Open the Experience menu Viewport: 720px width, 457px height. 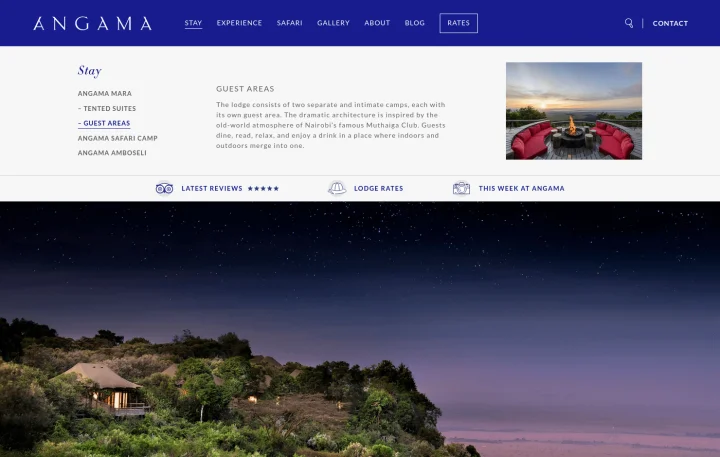[239, 23]
